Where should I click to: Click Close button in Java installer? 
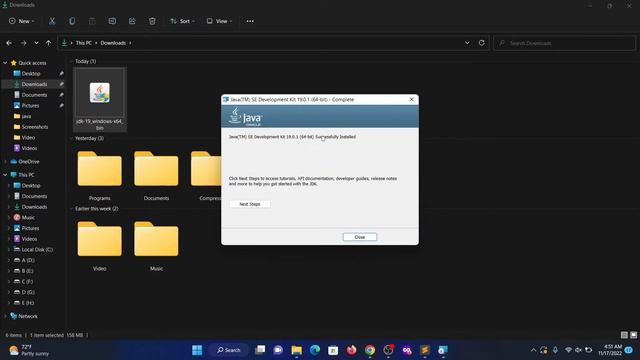360,237
